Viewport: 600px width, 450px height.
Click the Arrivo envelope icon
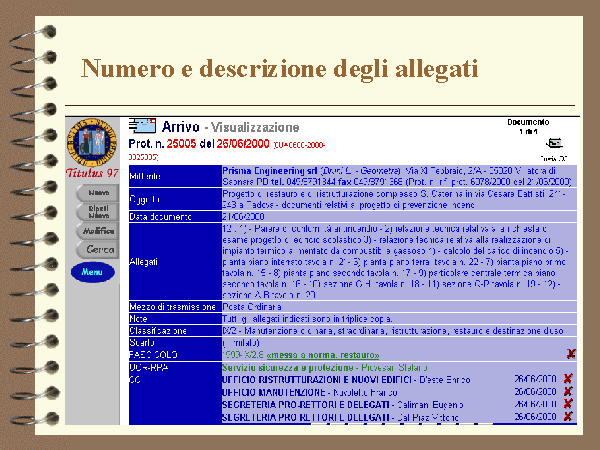(144, 127)
